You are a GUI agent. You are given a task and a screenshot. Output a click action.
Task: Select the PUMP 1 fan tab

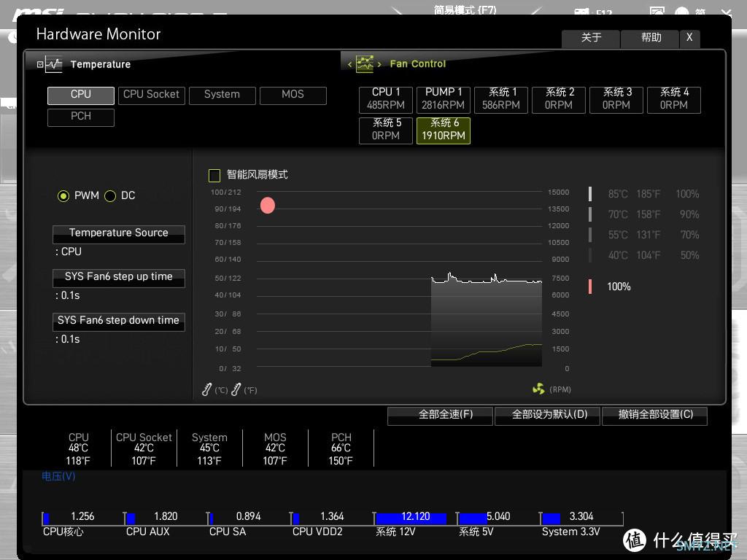443,98
